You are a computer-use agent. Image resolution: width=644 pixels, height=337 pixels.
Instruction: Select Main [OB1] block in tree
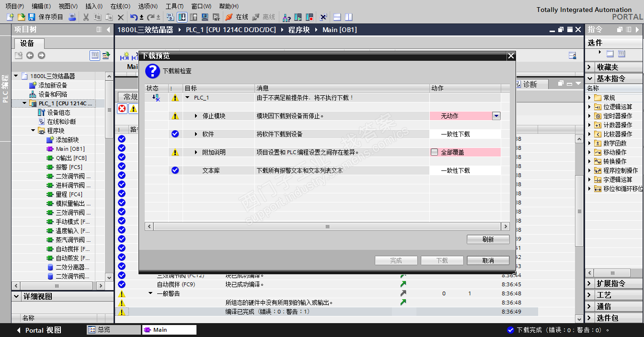[70, 149]
